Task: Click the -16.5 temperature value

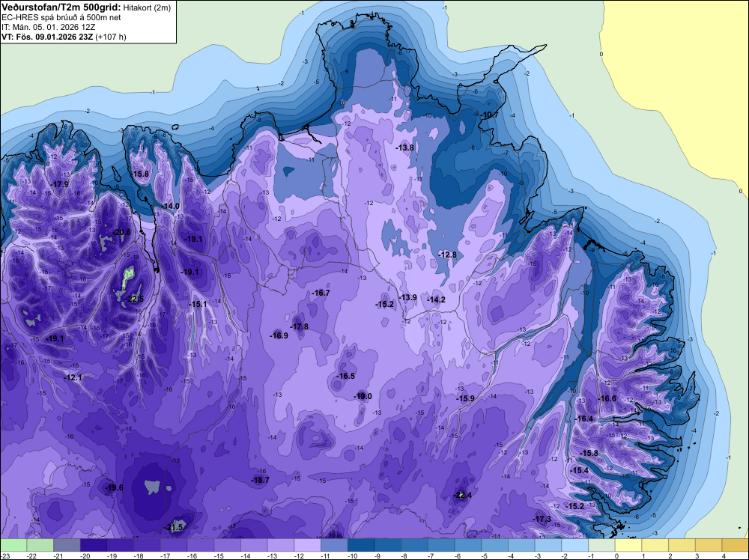Action: point(346,376)
